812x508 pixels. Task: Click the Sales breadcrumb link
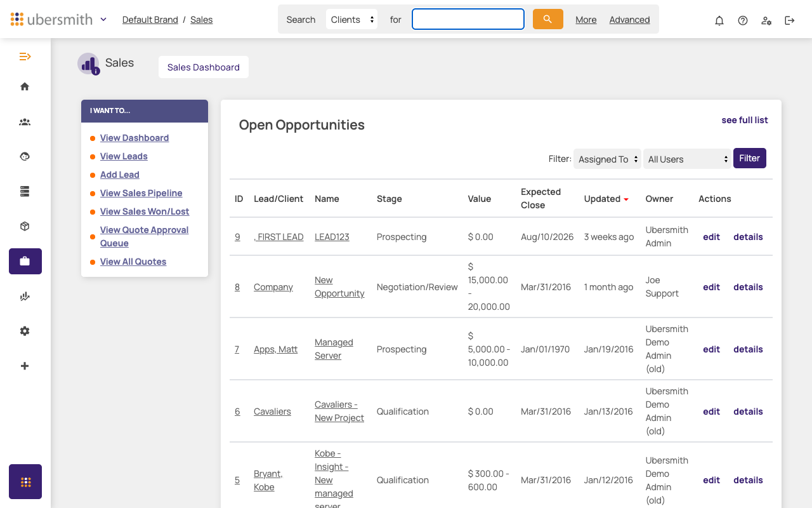202,20
